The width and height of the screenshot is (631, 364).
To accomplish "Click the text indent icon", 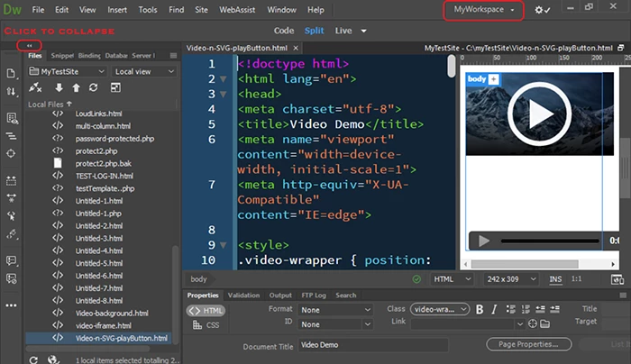I will (x=554, y=309).
